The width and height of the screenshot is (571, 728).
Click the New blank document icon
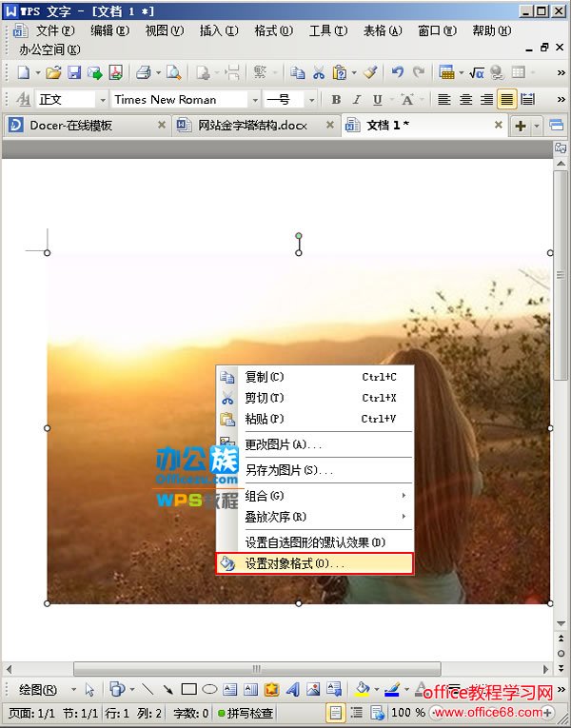[x=23, y=72]
